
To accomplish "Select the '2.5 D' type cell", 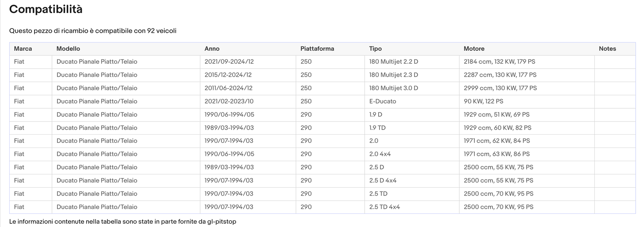I will pyautogui.click(x=412, y=167).
